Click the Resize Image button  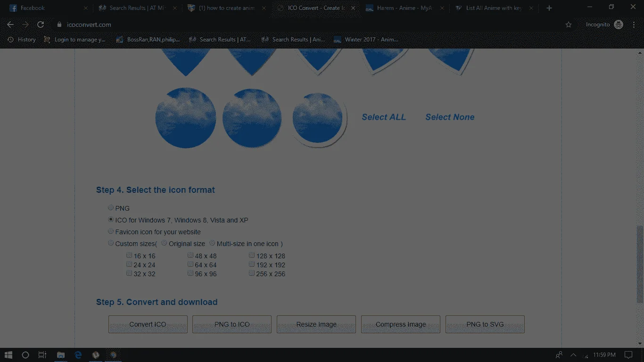point(316,324)
